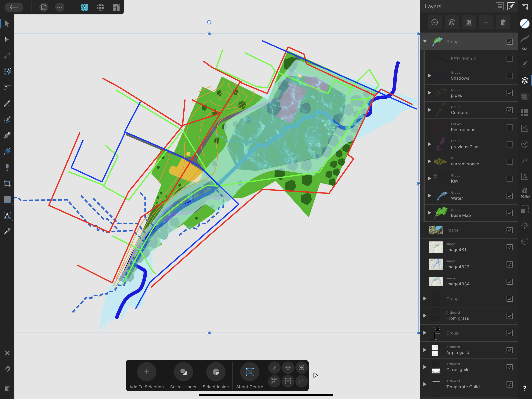Image resolution: width=532 pixels, height=399 pixels.
Task: Hide the Contours group layer
Action: click(x=509, y=110)
